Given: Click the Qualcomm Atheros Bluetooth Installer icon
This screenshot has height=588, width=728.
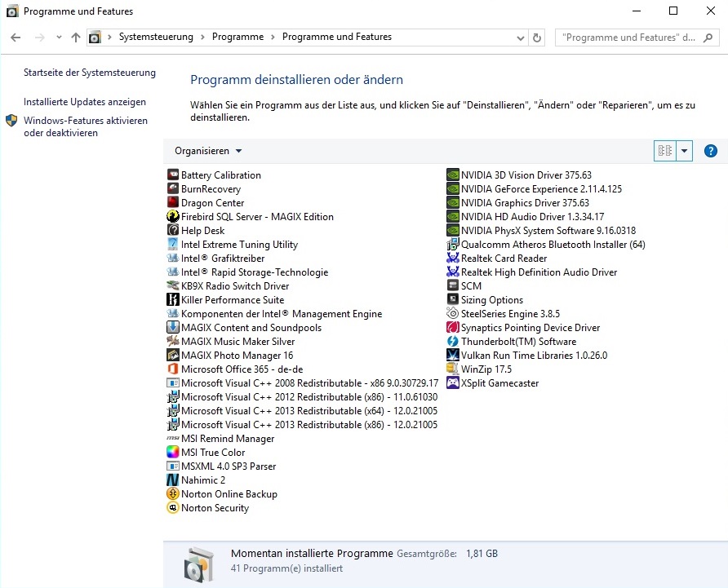Looking at the screenshot, I should tap(453, 244).
